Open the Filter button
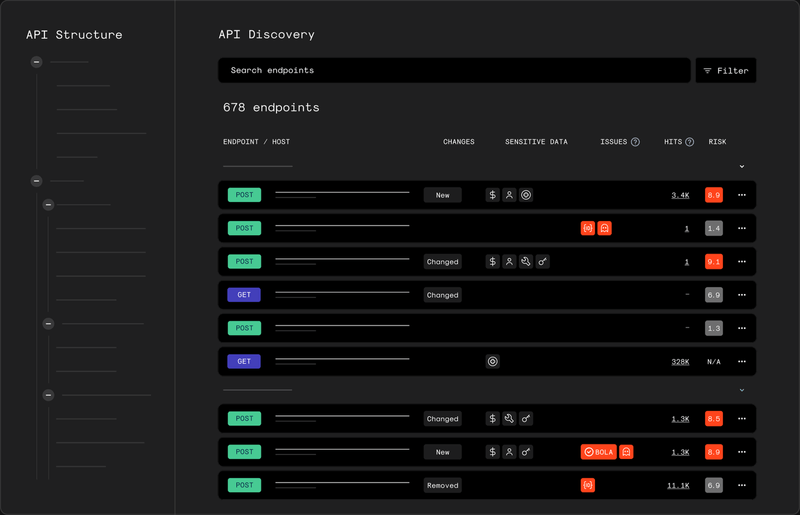The image size is (800, 515). pos(726,70)
